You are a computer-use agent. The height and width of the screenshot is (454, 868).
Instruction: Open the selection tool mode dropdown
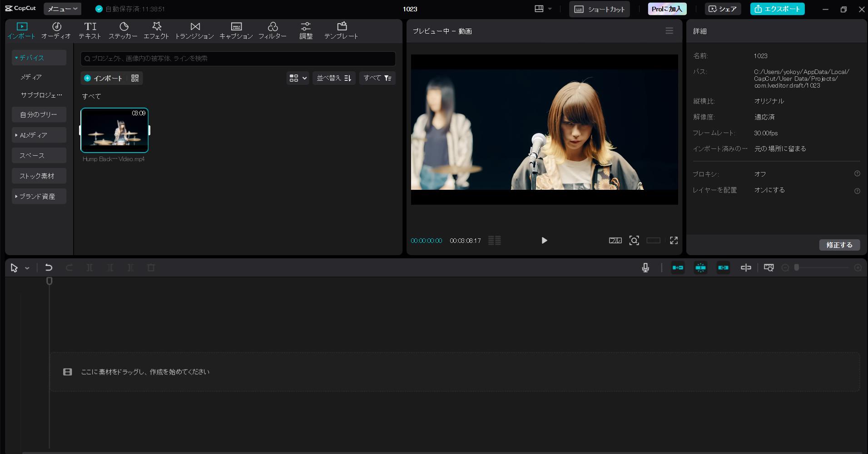[27, 268]
